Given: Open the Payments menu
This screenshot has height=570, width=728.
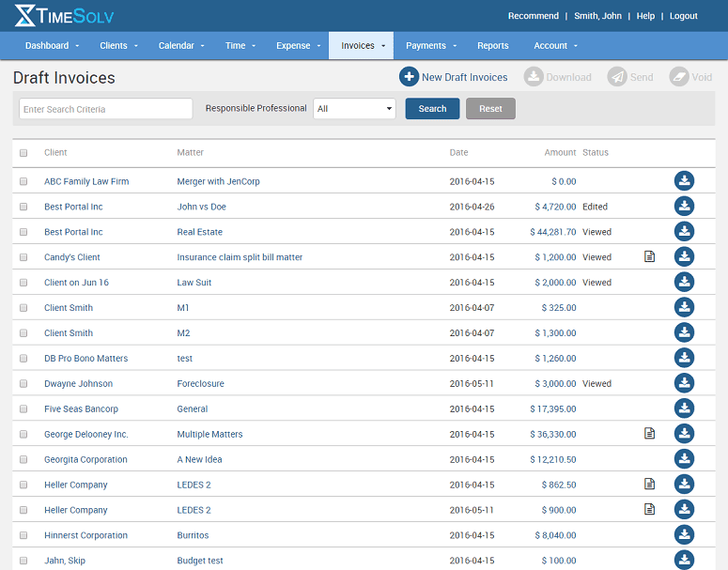Looking at the screenshot, I should click(431, 45).
